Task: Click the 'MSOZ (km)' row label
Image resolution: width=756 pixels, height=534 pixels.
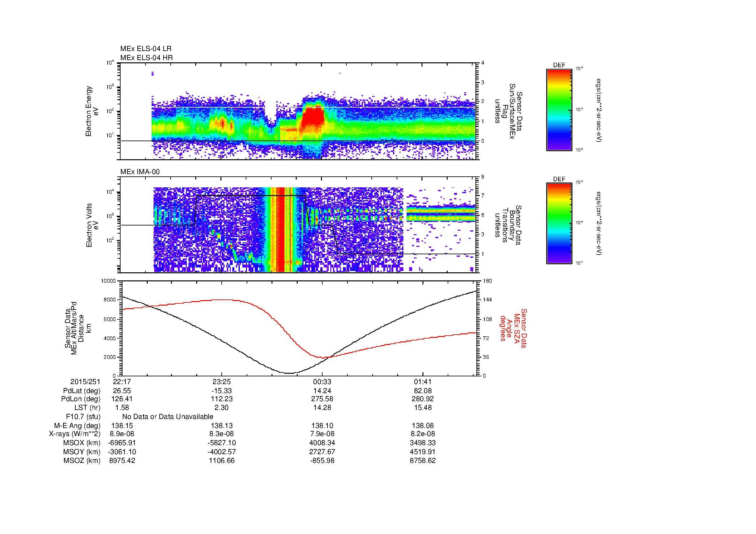Action: click(x=82, y=461)
